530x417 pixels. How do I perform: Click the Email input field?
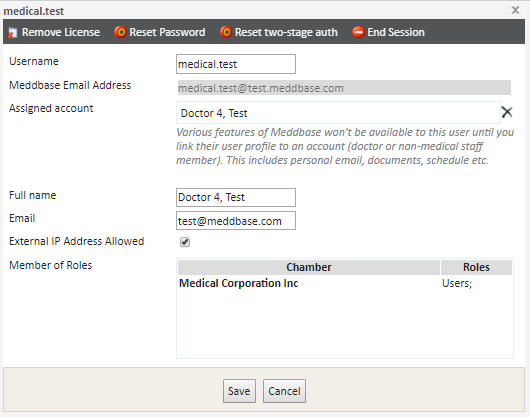click(x=236, y=221)
